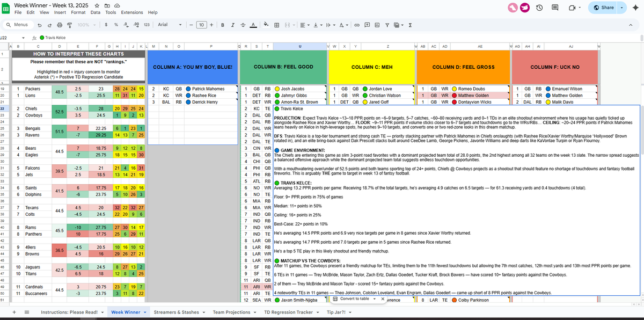Open the Insert menu
Image resolution: width=644 pixels, height=320 pixels.
coord(60,12)
